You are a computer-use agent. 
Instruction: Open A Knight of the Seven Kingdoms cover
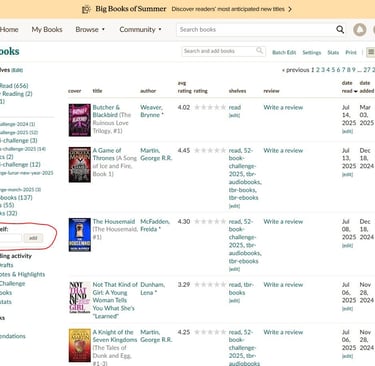80,345
